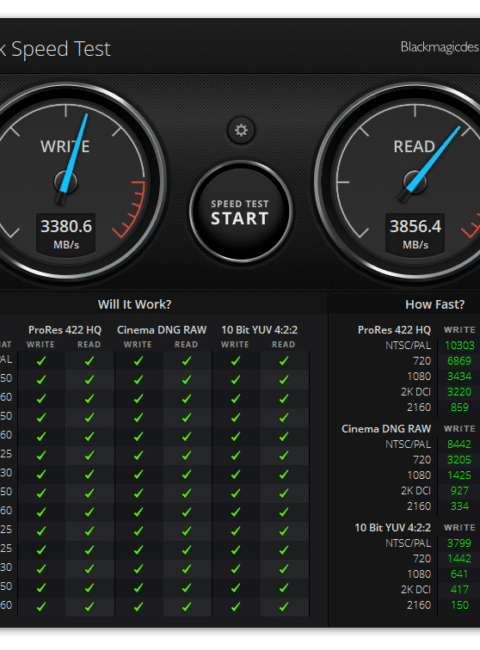Click WRITE header beside How Fast ProRes 422 HQ
This screenshot has height=650, width=480.
click(x=460, y=330)
